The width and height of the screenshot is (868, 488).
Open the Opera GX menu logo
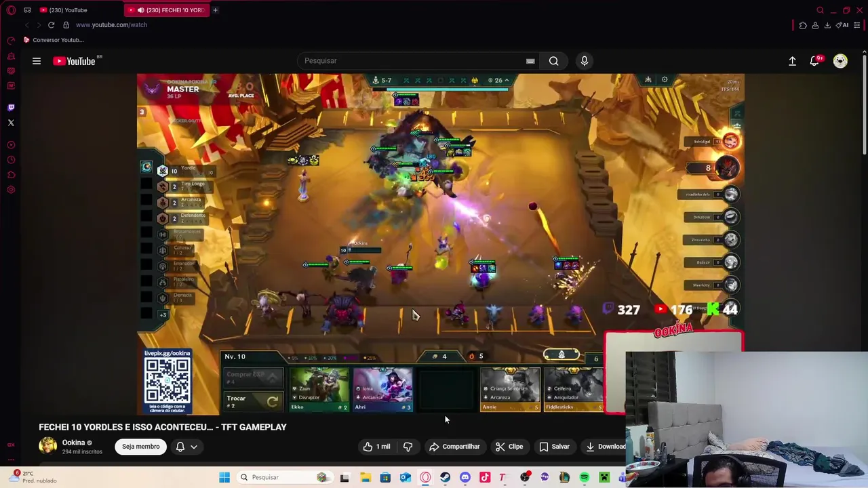[11, 10]
